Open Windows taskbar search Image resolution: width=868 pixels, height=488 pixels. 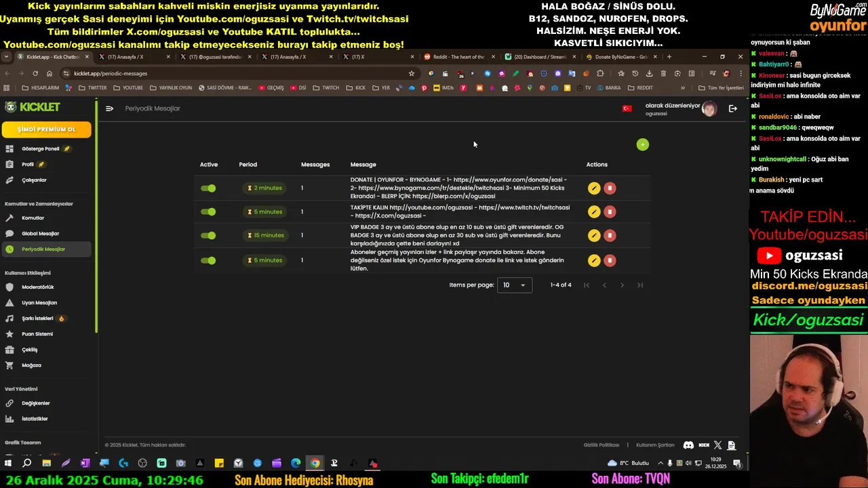(x=27, y=464)
